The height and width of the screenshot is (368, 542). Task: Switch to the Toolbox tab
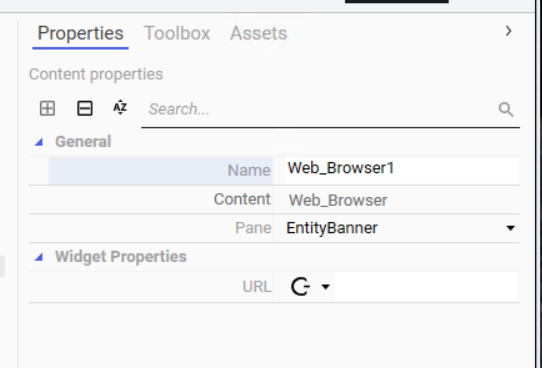click(x=177, y=33)
